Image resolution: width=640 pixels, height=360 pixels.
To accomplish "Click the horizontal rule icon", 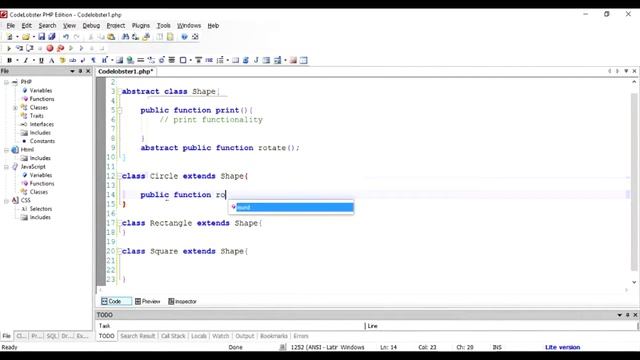I will (141, 60).
